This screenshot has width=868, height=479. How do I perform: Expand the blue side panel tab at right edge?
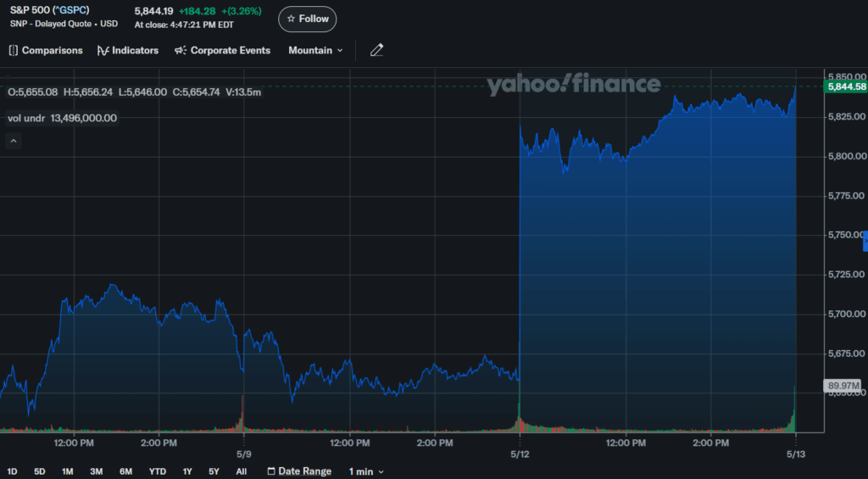[865, 242]
